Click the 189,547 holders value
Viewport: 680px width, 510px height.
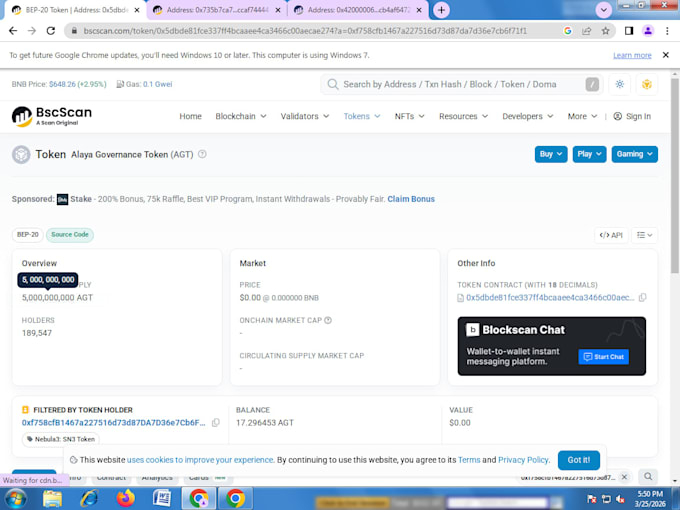[37, 333]
